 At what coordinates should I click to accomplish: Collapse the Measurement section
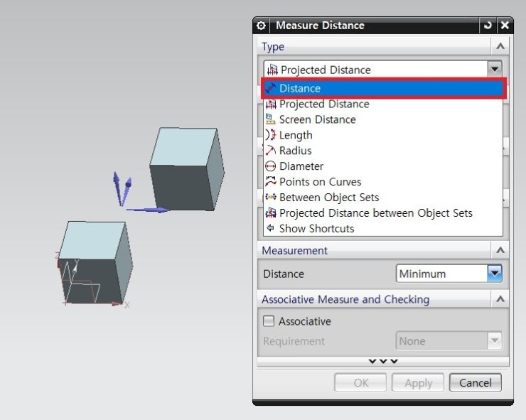[500, 251]
